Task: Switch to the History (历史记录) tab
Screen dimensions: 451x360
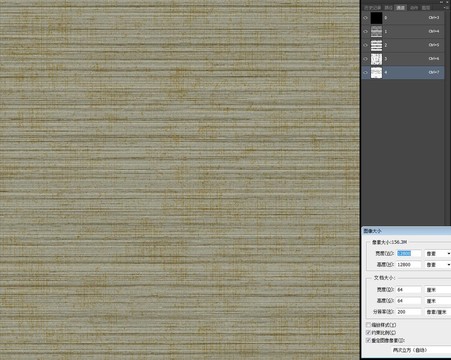Action: (372, 7)
